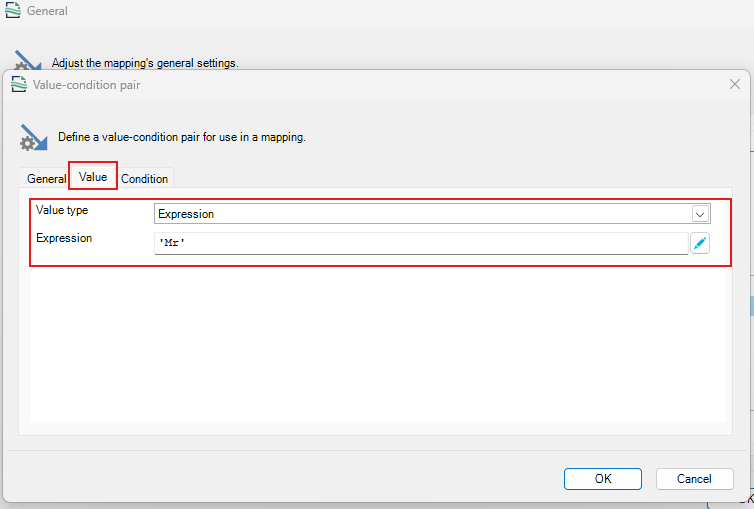Click the Value-condition pair title icon
This screenshot has height=509, width=754.
pos(19,84)
